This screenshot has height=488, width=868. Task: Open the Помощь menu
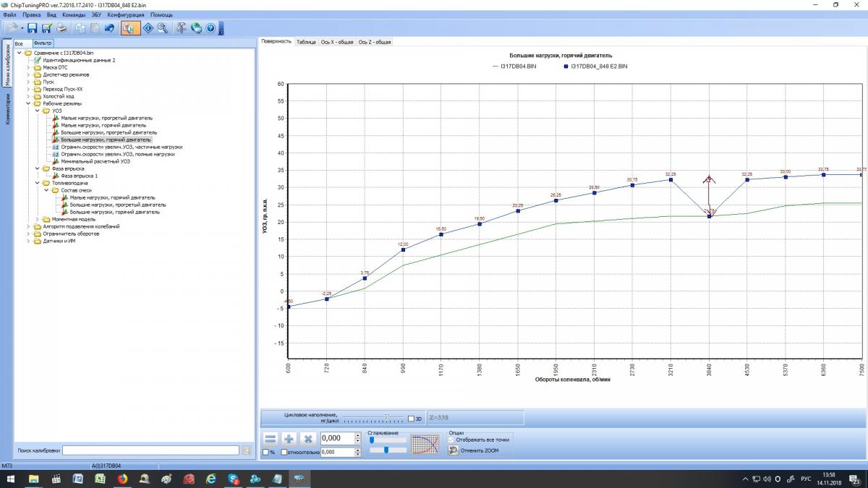[161, 14]
